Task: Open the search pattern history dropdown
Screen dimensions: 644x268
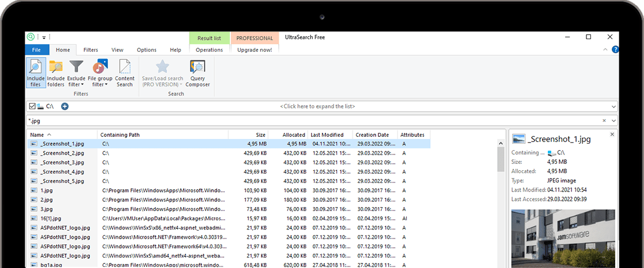Action: pyautogui.click(x=613, y=121)
